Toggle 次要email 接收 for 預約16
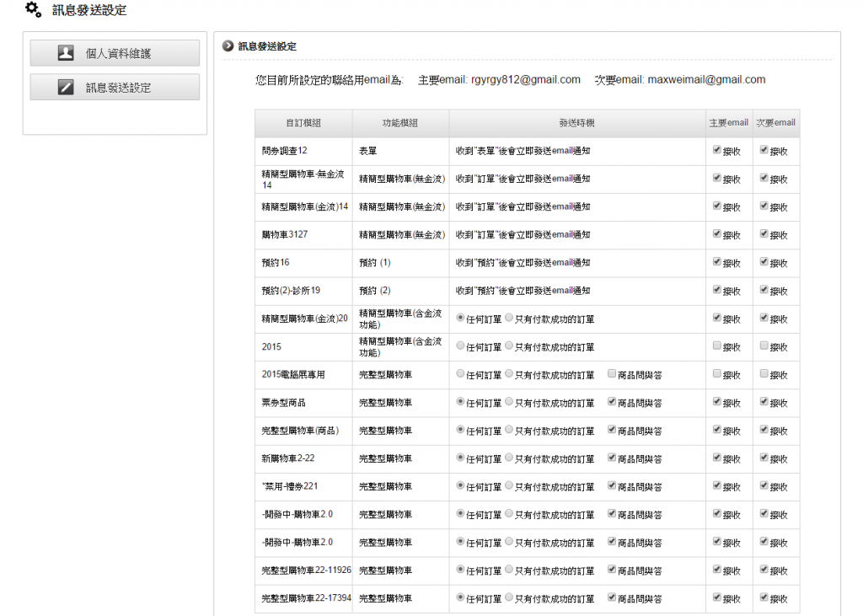This screenshot has height=616, width=863. click(764, 261)
